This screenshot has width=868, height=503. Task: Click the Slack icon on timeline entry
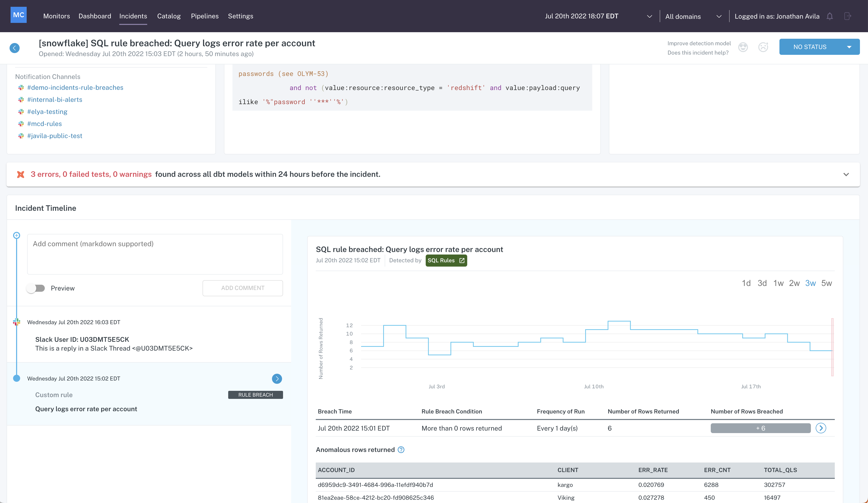click(x=17, y=322)
